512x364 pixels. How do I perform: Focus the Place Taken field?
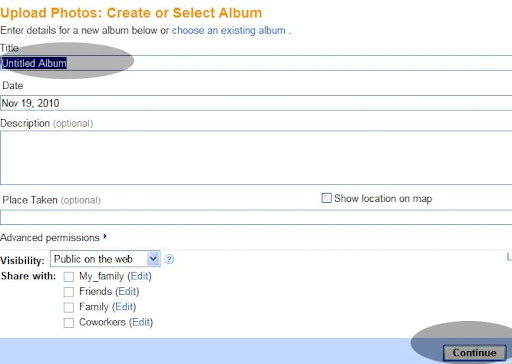tap(256, 217)
